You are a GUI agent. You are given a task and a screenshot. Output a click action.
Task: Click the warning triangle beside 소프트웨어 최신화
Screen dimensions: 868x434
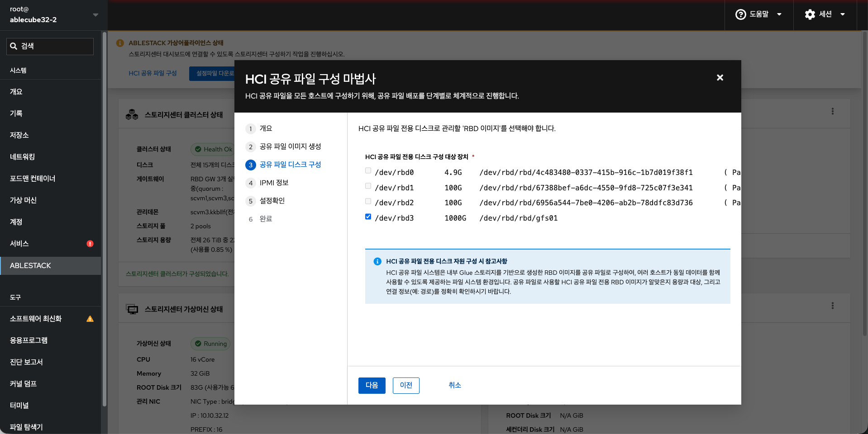click(x=90, y=319)
